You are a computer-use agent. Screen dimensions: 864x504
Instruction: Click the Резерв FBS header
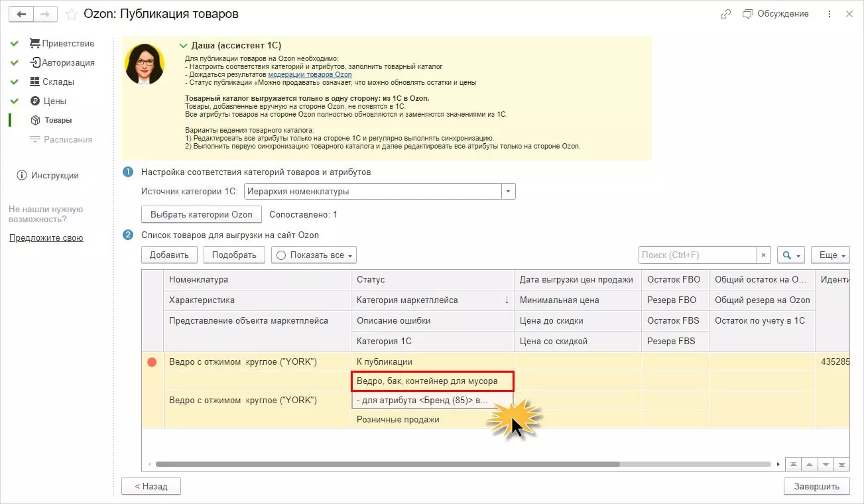(x=675, y=342)
